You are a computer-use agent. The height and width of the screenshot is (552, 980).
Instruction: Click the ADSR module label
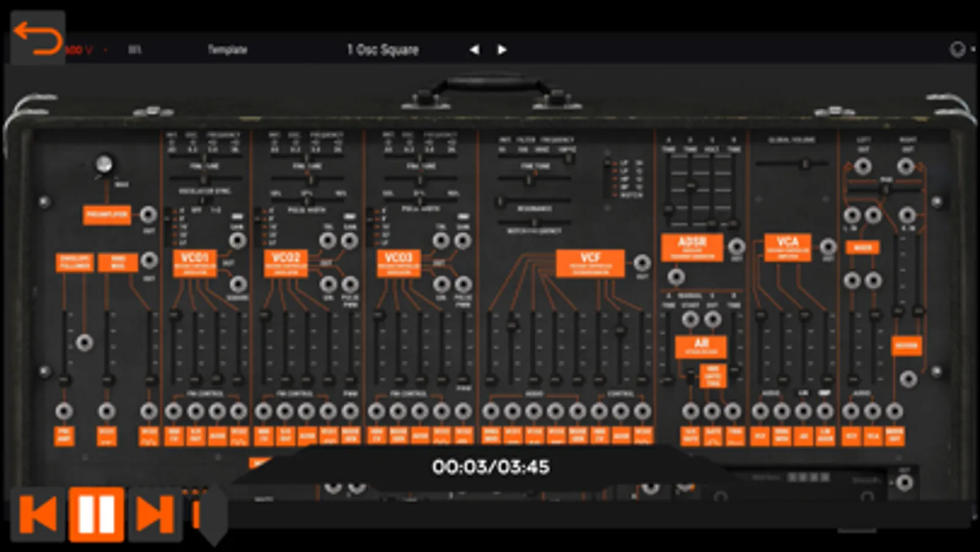point(692,247)
